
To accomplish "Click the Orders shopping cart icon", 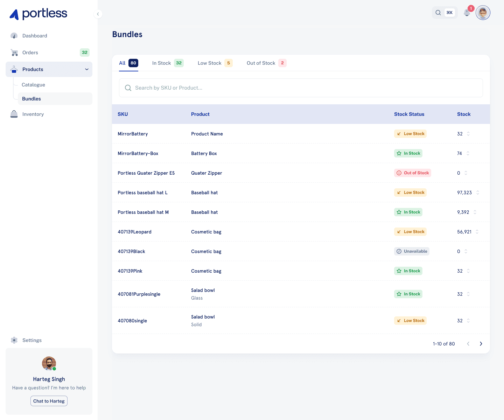I will [x=14, y=52].
